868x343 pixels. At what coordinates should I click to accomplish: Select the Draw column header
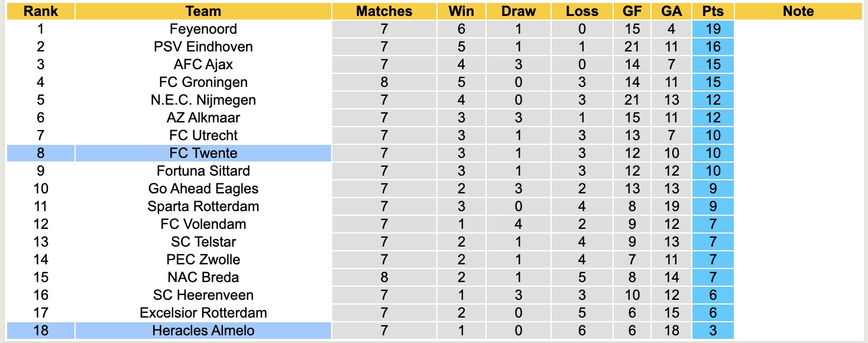[x=519, y=11]
